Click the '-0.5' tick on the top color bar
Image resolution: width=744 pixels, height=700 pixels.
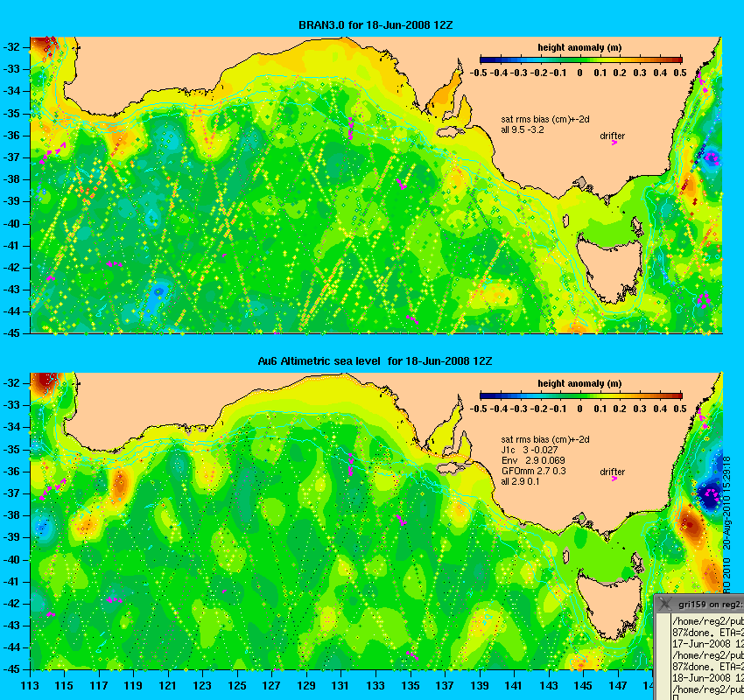(x=478, y=73)
